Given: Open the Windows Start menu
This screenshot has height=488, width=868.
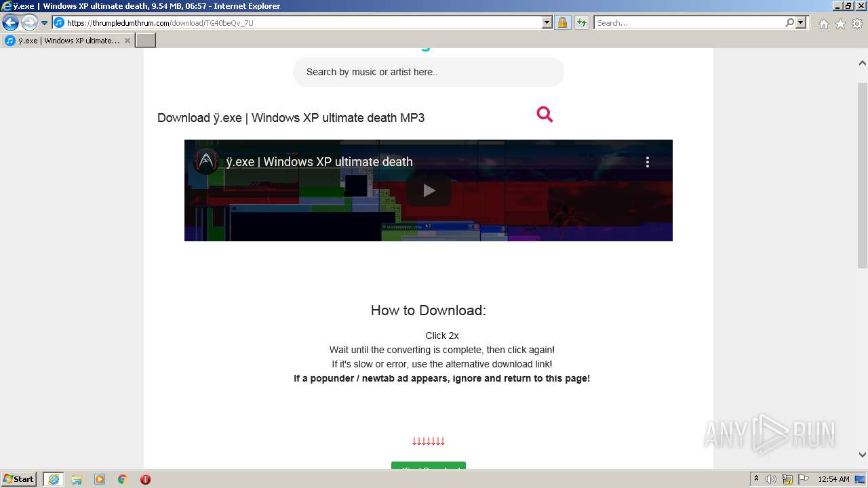Looking at the screenshot, I should click(19, 479).
